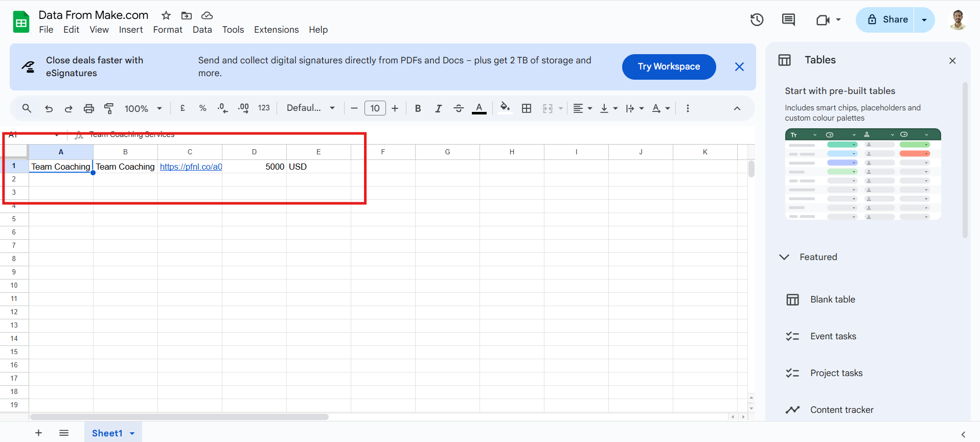Open the zoom 100% dropdown
Screen dimensions: 980x442
click(143, 108)
